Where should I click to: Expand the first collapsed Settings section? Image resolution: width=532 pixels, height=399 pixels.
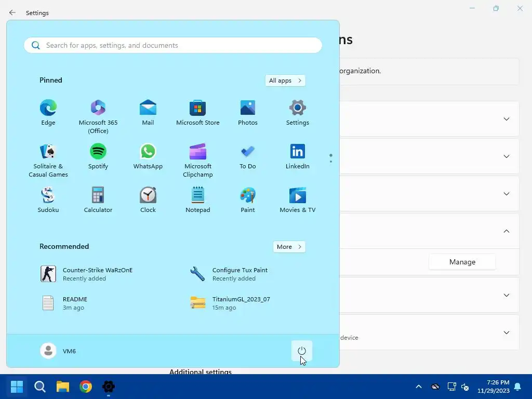coord(506,119)
